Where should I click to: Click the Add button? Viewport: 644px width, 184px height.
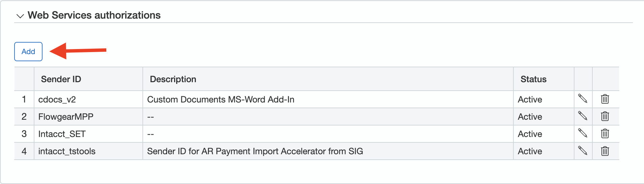click(28, 51)
